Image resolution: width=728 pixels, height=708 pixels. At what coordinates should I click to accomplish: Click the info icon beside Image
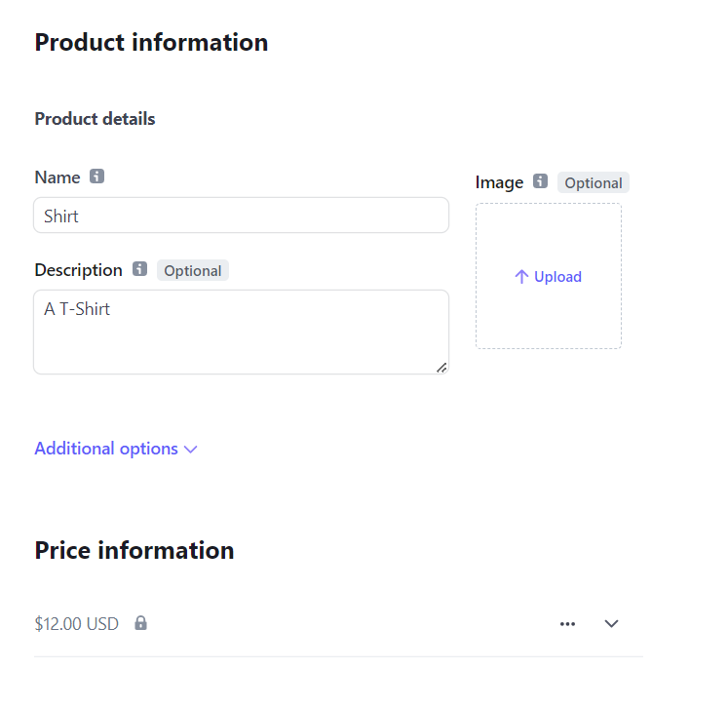(x=540, y=181)
